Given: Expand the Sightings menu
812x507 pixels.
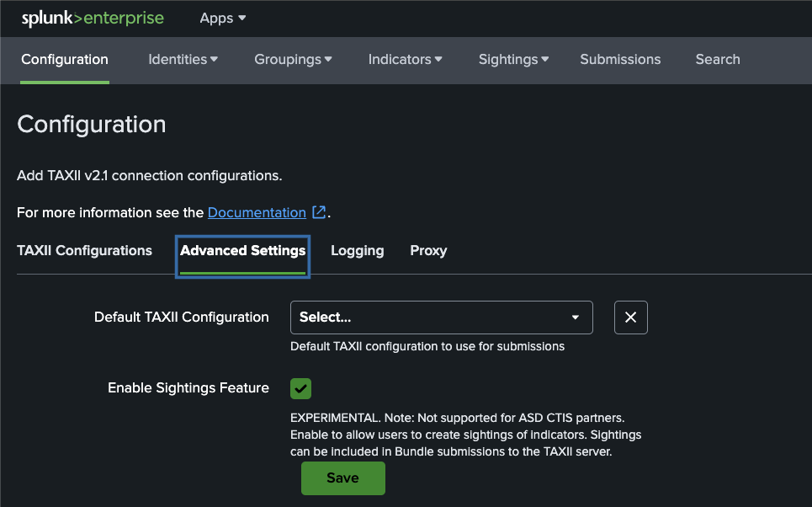Looking at the screenshot, I should [x=513, y=60].
